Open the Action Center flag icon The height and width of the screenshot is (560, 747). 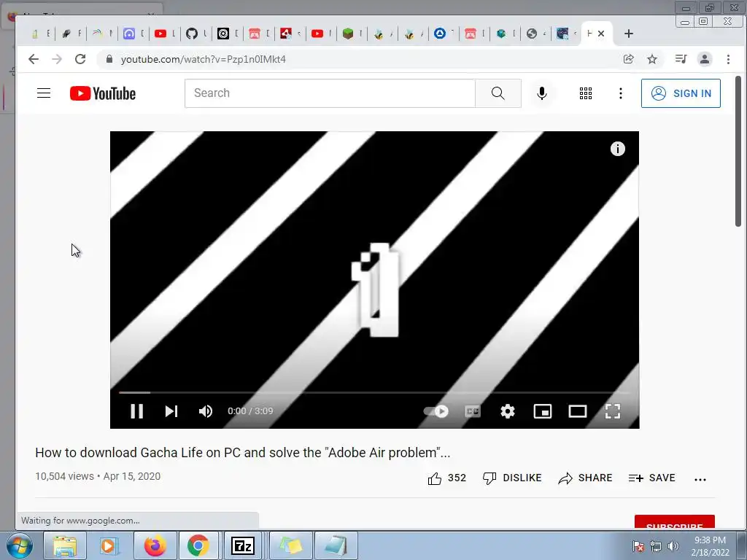pyautogui.click(x=638, y=546)
